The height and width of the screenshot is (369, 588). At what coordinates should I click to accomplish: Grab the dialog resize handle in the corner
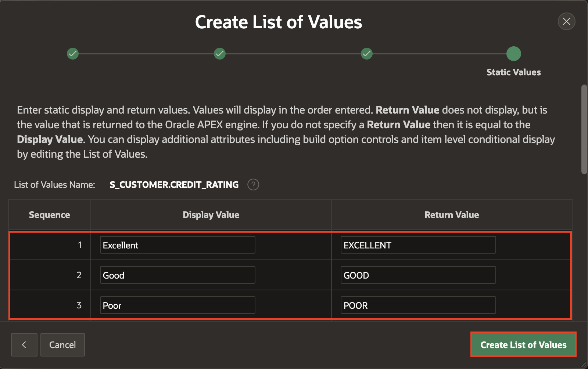[584, 365]
